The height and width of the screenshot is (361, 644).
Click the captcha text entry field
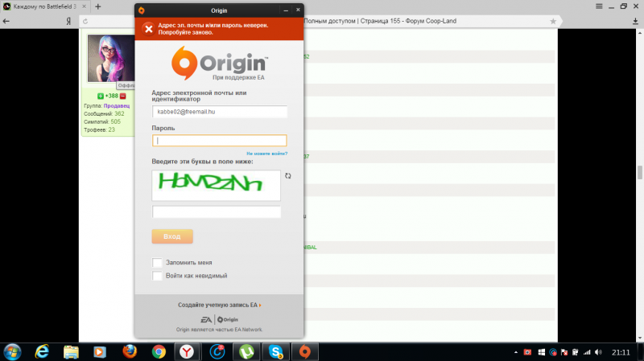point(217,211)
